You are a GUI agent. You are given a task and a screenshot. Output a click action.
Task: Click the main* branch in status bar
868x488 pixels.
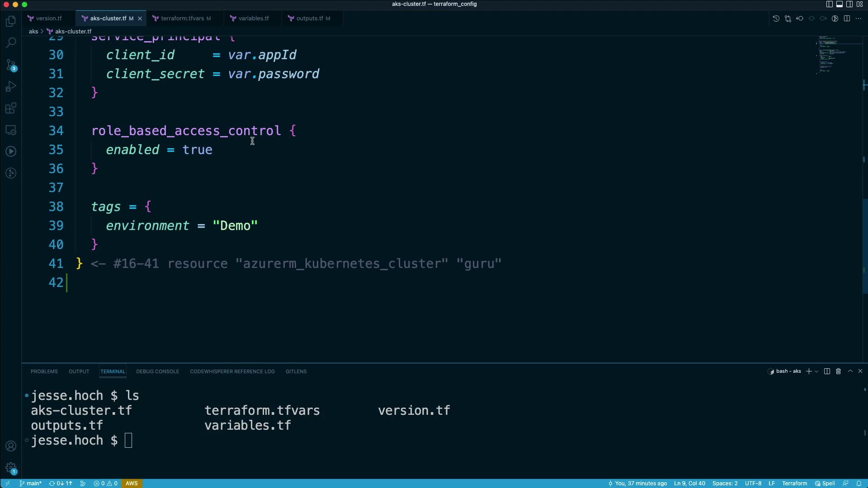coord(31,483)
